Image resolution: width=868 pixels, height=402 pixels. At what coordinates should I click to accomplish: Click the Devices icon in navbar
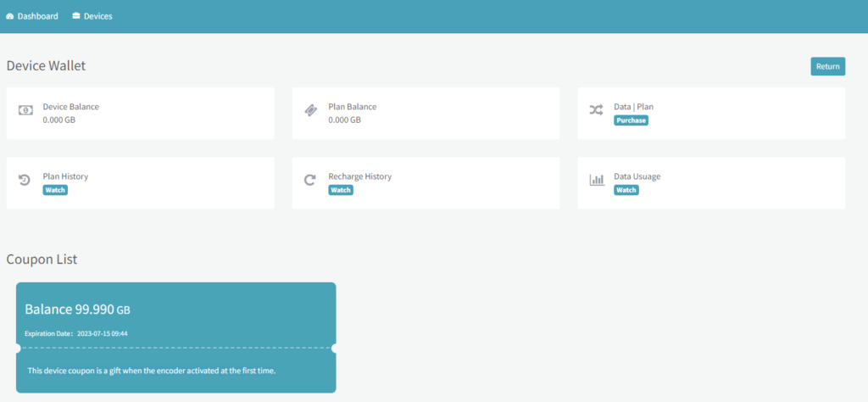[76, 16]
